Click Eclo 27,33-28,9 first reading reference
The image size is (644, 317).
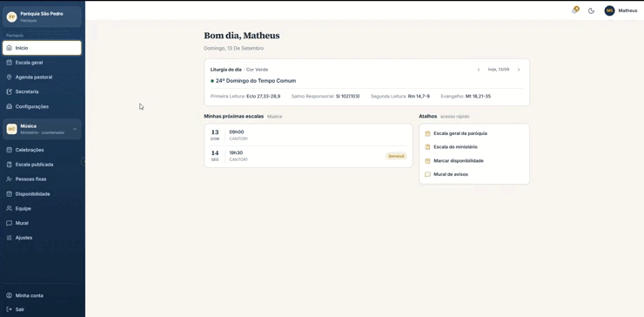[264, 96]
